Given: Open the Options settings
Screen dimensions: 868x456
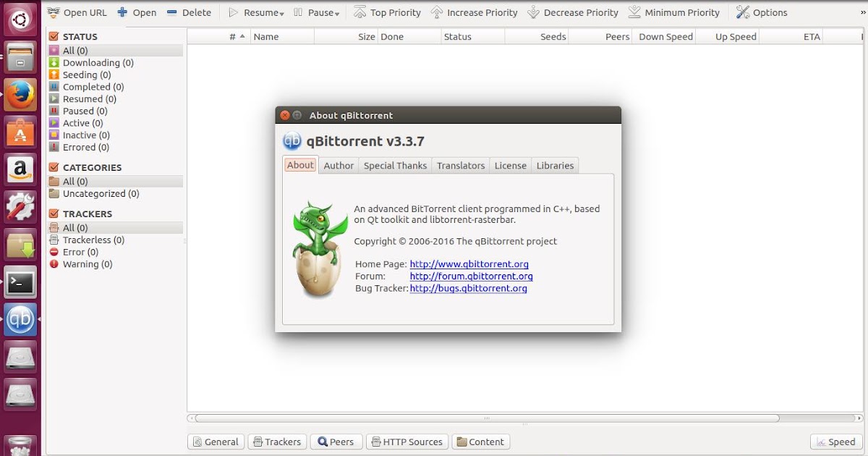Looking at the screenshot, I should [x=762, y=12].
